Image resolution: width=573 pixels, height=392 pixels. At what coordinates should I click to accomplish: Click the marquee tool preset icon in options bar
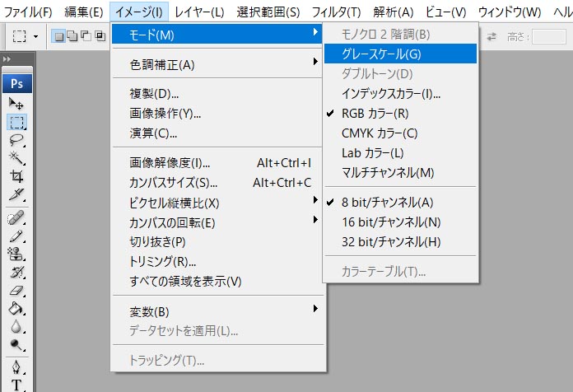coord(20,36)
